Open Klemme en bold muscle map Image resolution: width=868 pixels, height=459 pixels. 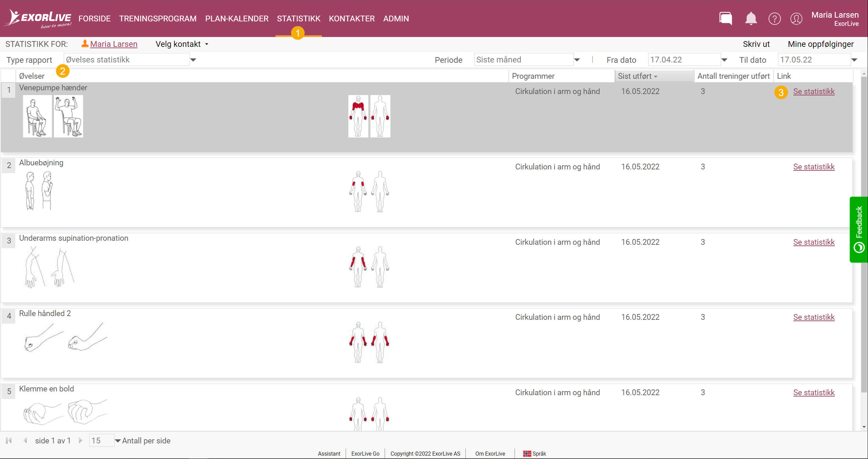(x=369, y=414)
